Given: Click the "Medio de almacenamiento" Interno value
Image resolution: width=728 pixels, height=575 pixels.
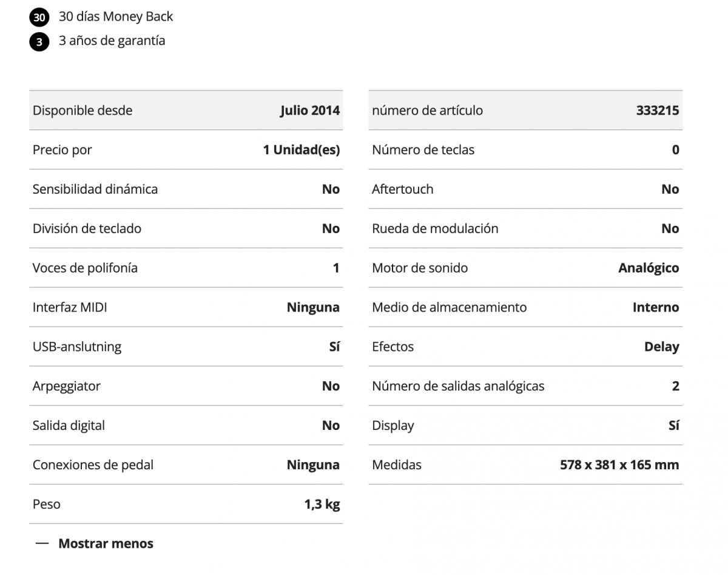Looking at the screenshot, I should 655,307.
